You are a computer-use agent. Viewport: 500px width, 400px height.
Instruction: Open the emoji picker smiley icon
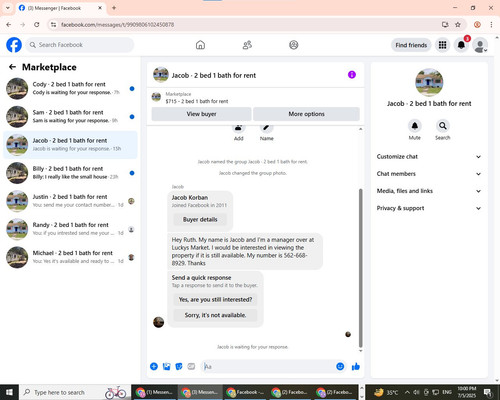(340, 367)
